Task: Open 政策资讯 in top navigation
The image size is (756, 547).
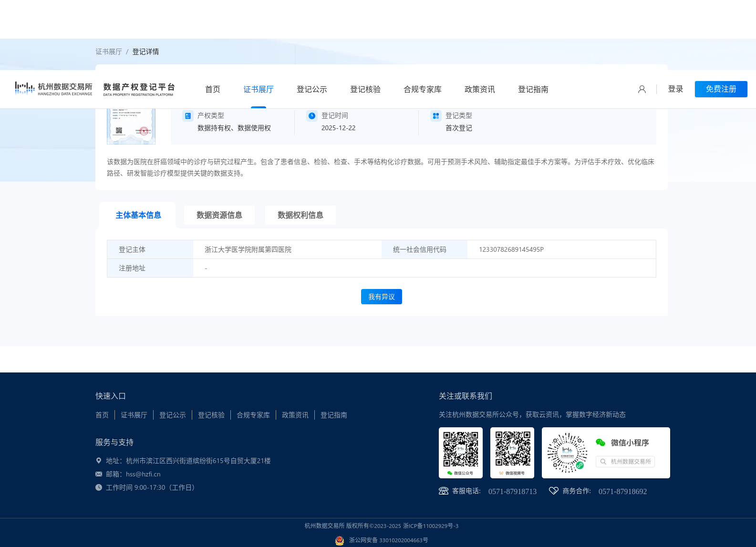Action: click(480, 89)
